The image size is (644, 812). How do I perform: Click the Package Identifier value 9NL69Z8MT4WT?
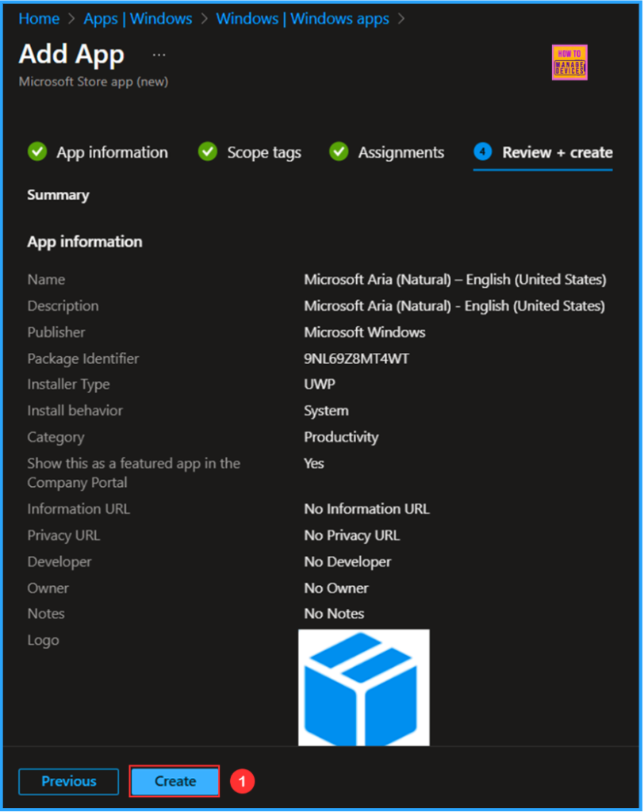pyautogui.click(x=356, y=358)
